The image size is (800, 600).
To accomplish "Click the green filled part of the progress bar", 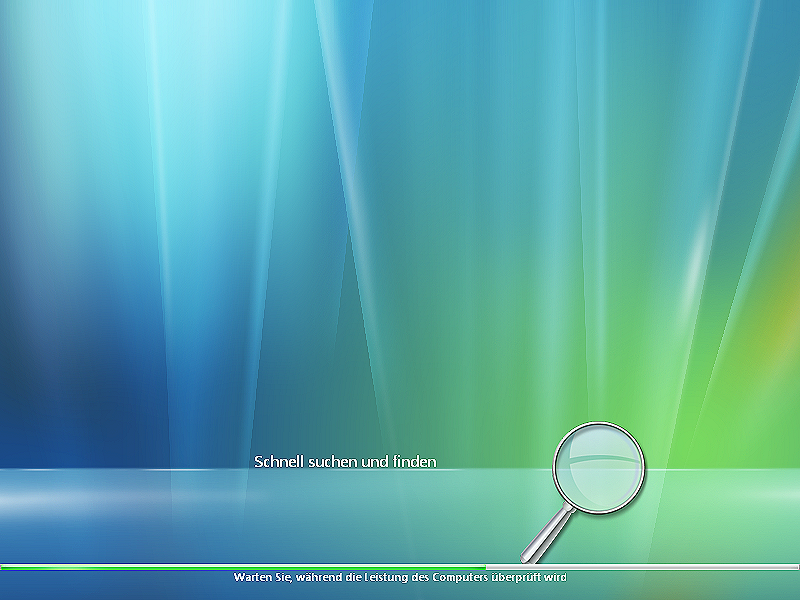I will pos(240,566).
